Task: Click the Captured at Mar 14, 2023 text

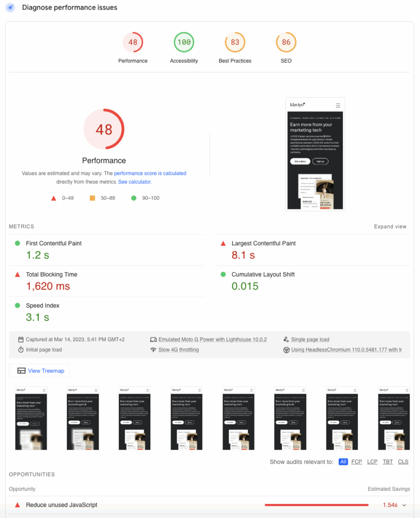Action: click(75, 339)
